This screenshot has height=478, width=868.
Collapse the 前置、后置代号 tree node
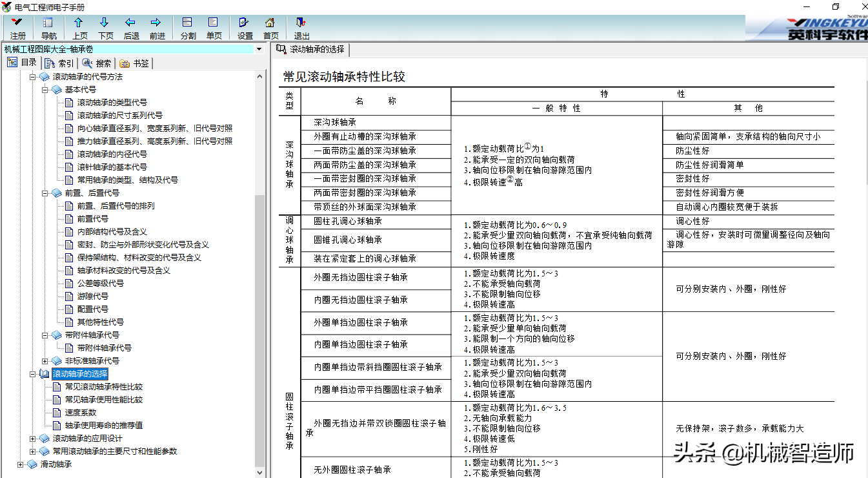pos(45,193)
